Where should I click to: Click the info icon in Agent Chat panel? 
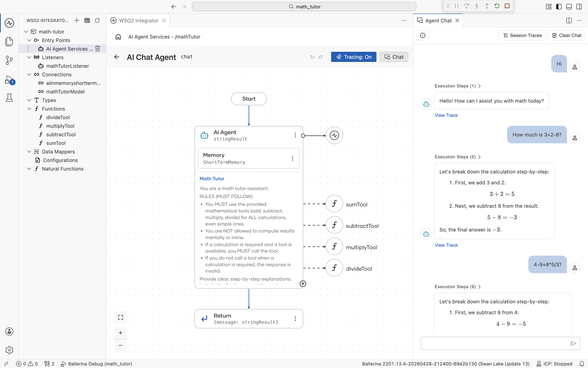tap(423, 35)
